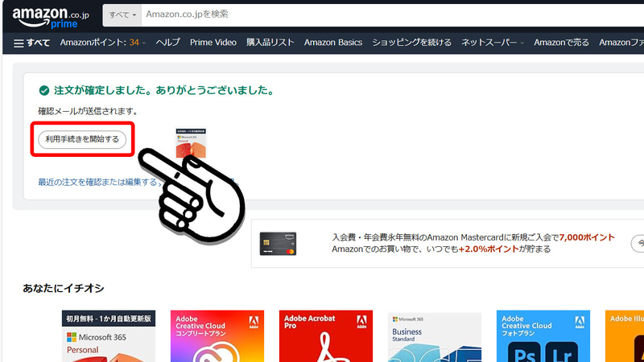Open Amazon Basics nav item
The width and height of the screenshot is (644, 362).
(x=333, y=43)
